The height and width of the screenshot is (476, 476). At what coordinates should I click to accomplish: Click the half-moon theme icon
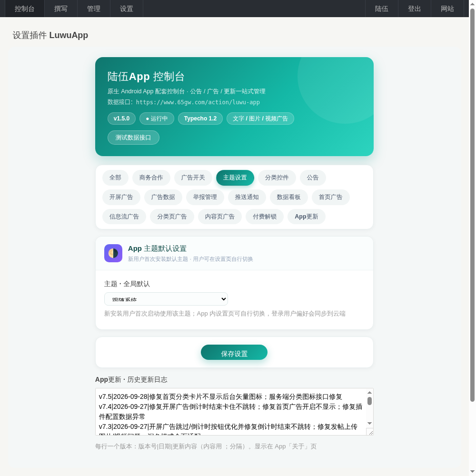pyautogui.click(x=113, y=253)
